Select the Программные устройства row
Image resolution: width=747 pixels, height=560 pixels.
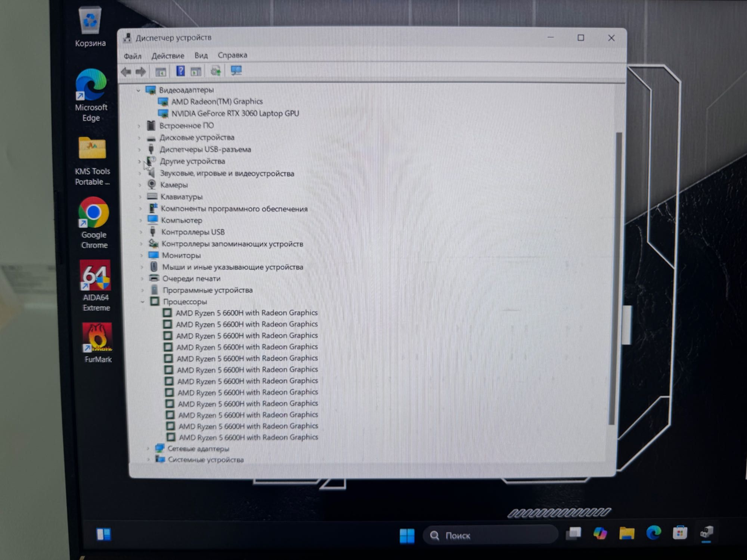[x=207, y=290]
